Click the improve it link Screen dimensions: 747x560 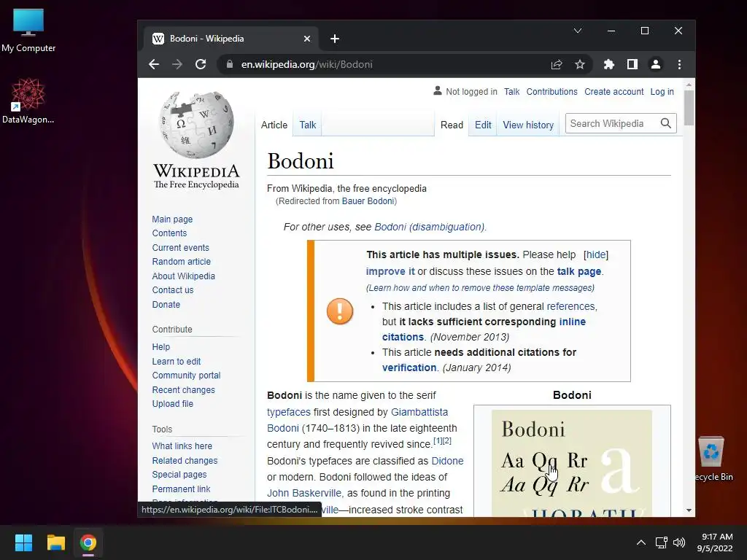click(x=390, y=271)
